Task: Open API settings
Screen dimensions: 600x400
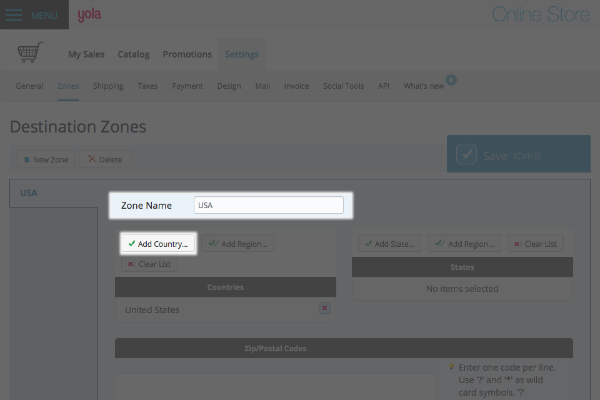Action: [x=383, y=86]
